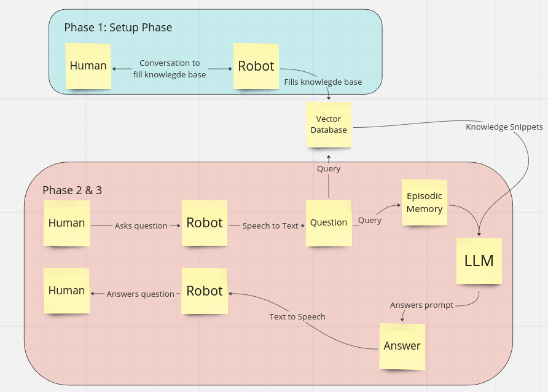Click the 'Knowledge Snippets' connector label

[504, 127]
